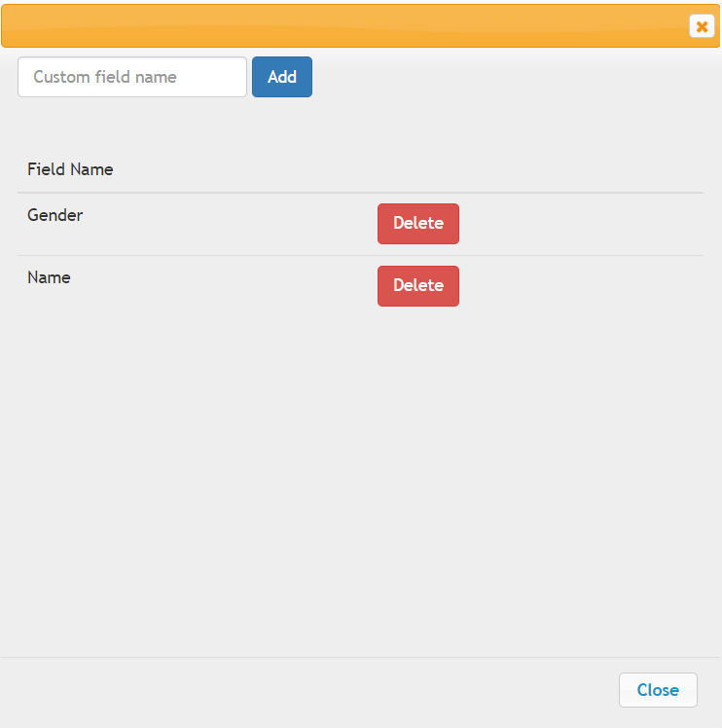Click the Custom field name input
This screenshot has height=728, width=722.
tap(132, 77)
